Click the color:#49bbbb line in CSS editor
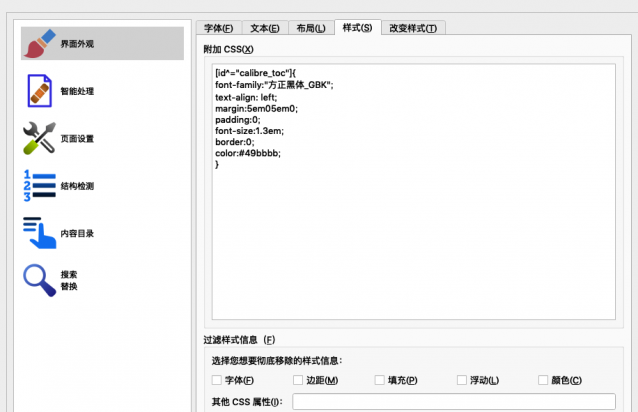The width and height of the screenshot is (638, 412). (248, 153)
